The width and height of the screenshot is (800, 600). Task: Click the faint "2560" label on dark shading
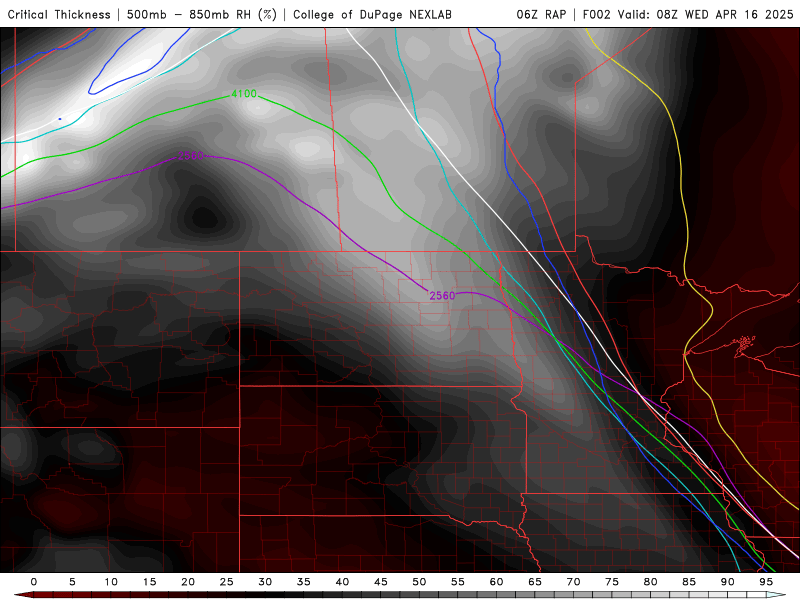(x=191, y=155)
